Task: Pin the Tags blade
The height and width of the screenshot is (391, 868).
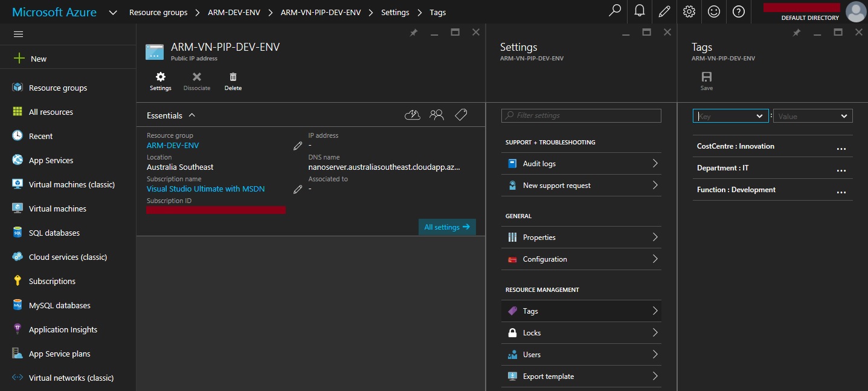Action: click(x=797, y=33)
